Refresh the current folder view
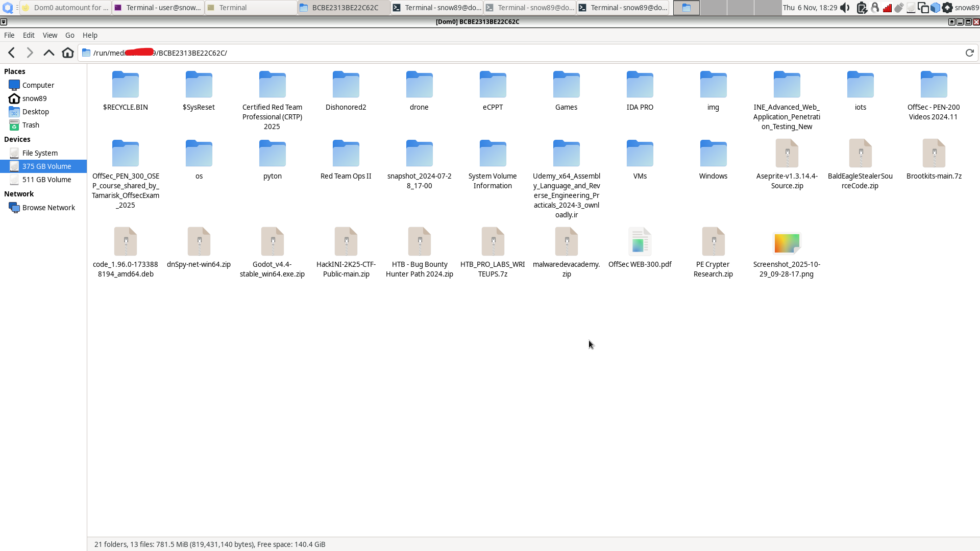The height and width of the screenshot is (551, 980). (969, 53)
